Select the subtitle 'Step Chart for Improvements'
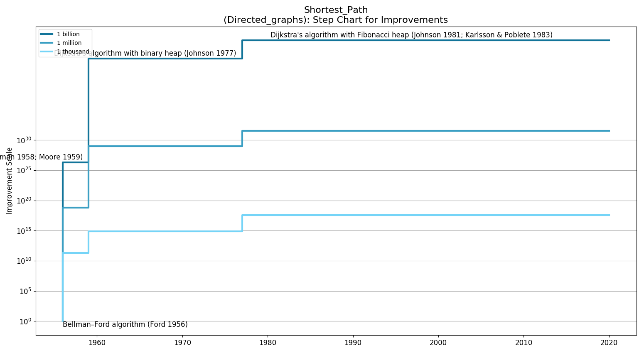644x353 pixels. pos(380,20)
